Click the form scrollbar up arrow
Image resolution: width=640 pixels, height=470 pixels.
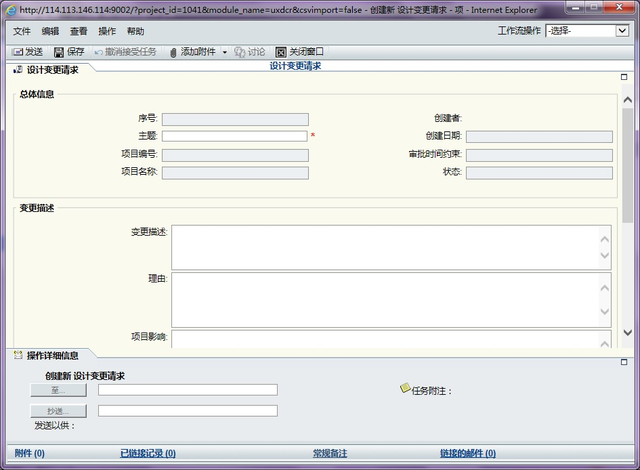tap(628, 100)
